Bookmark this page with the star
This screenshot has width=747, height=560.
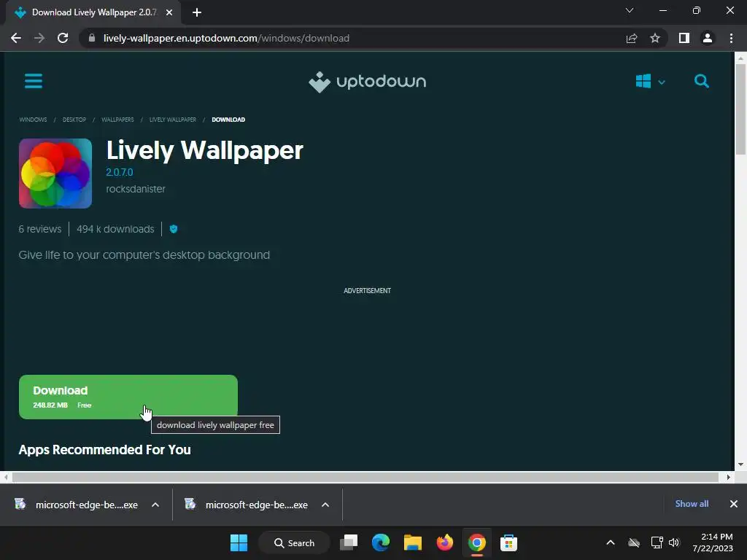click(x=655, y=38)
